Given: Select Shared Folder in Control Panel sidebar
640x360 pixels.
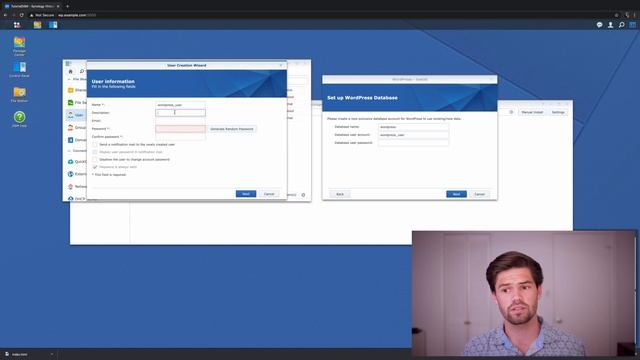Looking at the screenshot, I should [x=76, y=90].
